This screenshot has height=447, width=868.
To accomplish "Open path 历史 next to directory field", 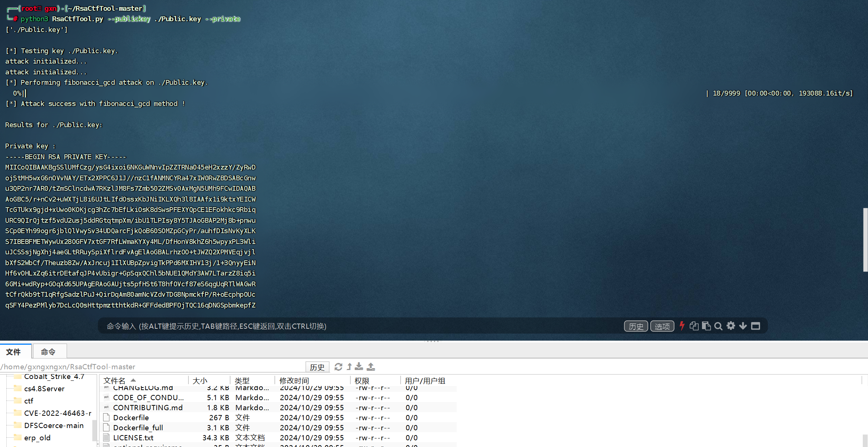I will coord(317,367).
